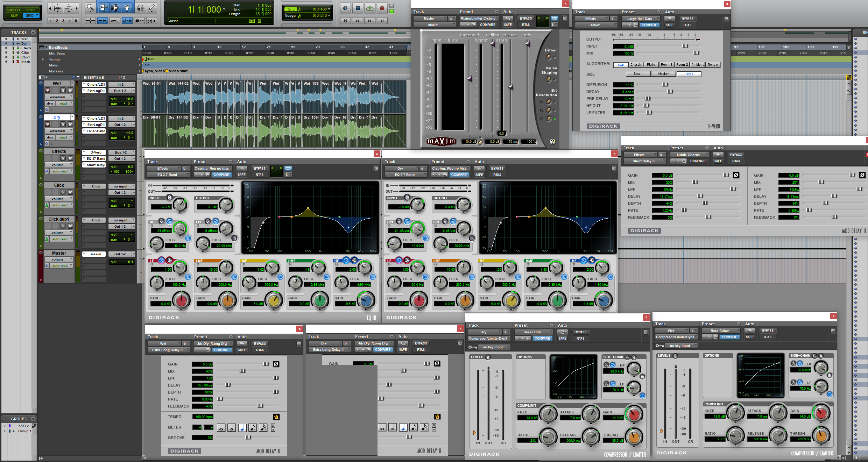This screenshot has width=868, height=462.
Task: Enable Shuffle edit mode
Action: point(14,10)
